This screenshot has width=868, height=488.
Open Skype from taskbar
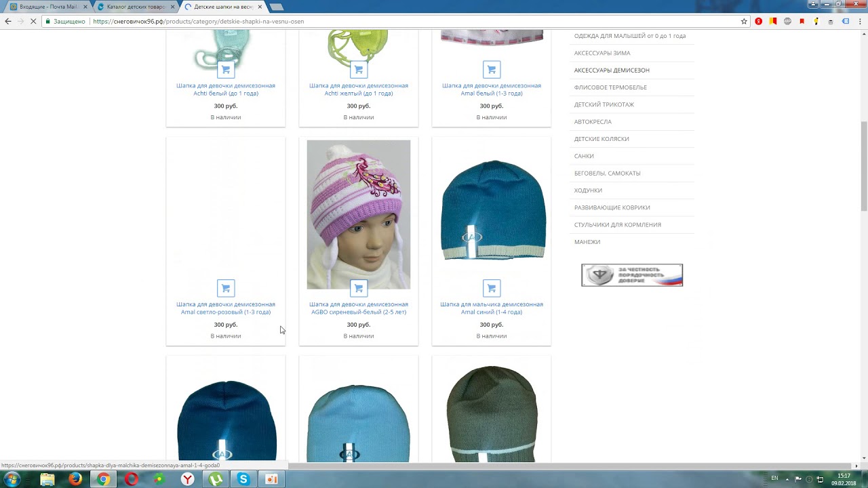coord(243,479)
